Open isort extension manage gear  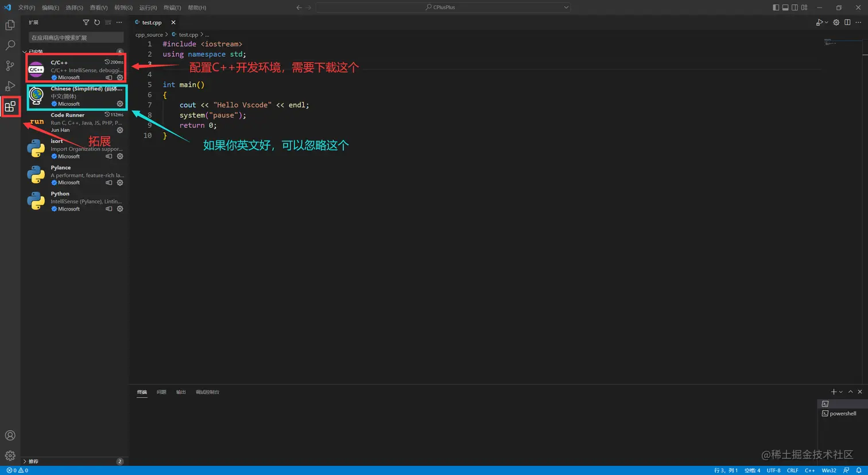click(x=120, y=156)
